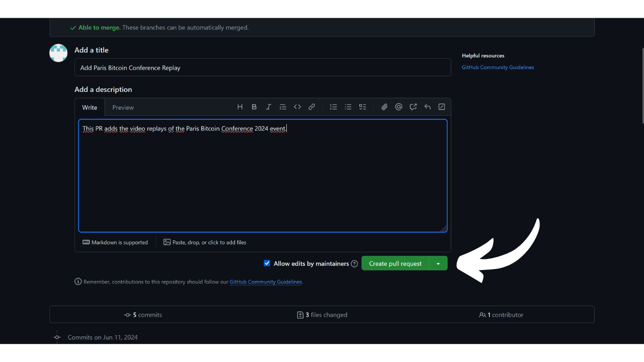Expand the Create pull request dropdown arrow
This screenshot has height=362, width=644.
(438, 263)
